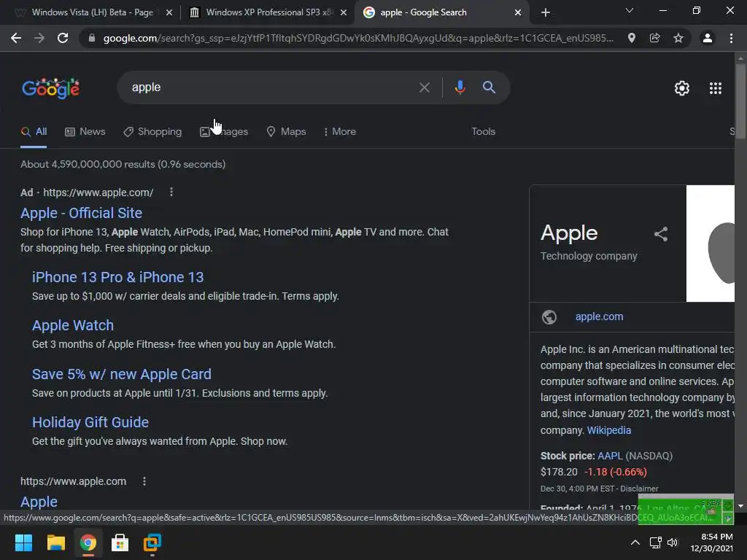Screen dimensions: 747x560
Task: Open iPhone 13 Pro & iPhone 13 link
Action: (118, 277)
